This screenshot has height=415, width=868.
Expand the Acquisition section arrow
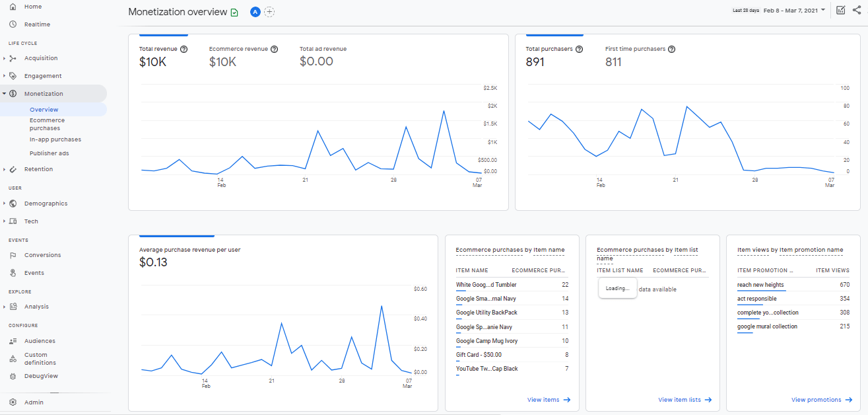click(x=4, y=58)
